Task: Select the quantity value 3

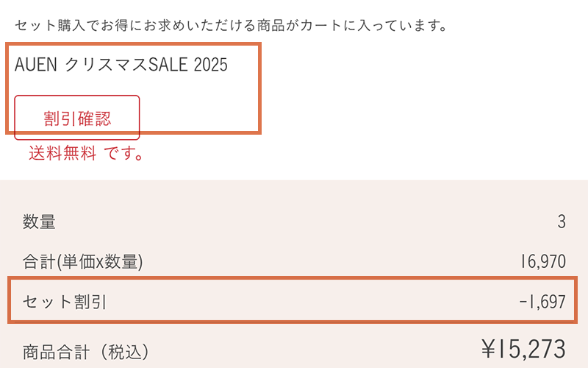Action: tap(562, 222)
